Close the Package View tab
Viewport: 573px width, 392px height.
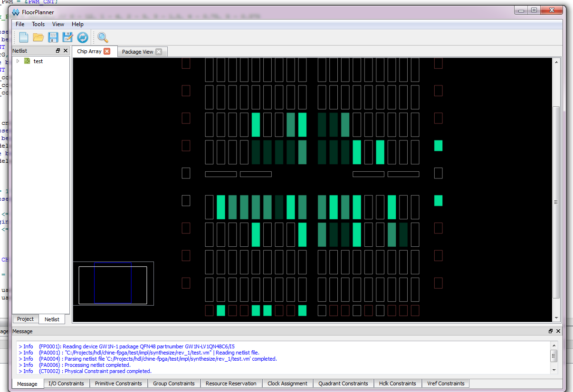click(x=159, y=52)
